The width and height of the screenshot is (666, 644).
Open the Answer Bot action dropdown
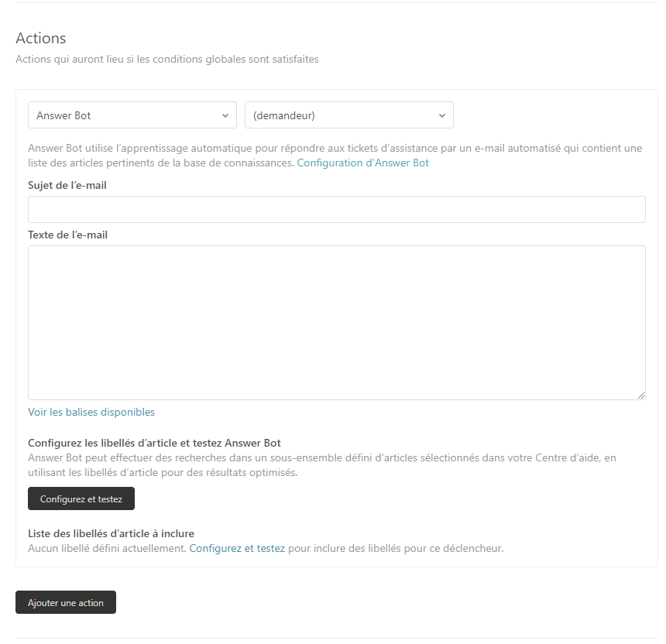click(x=132, y=115)
